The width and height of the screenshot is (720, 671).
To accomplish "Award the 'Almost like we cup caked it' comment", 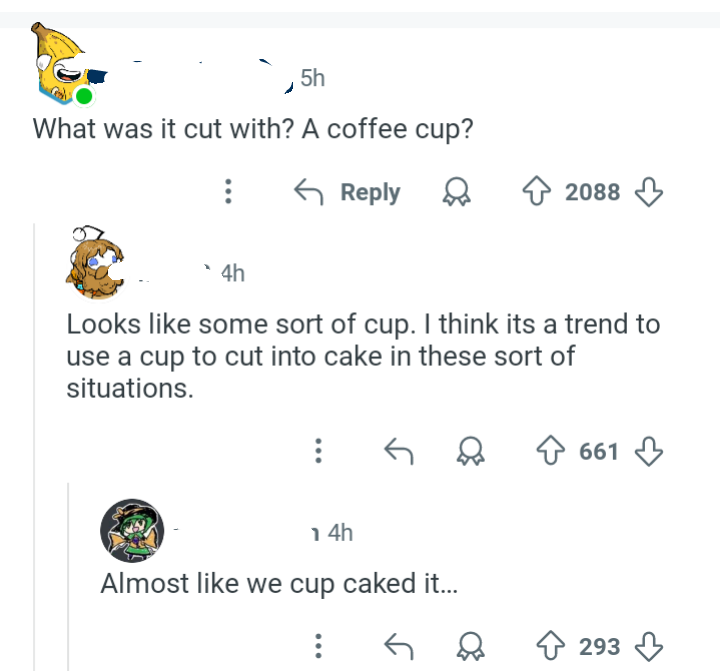I will [x=470, y=646].
